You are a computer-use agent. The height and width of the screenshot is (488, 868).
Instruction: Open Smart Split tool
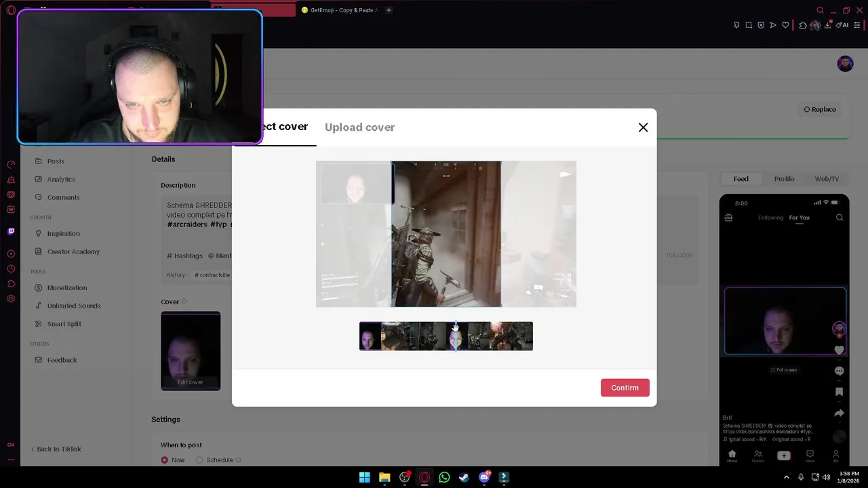64,324
